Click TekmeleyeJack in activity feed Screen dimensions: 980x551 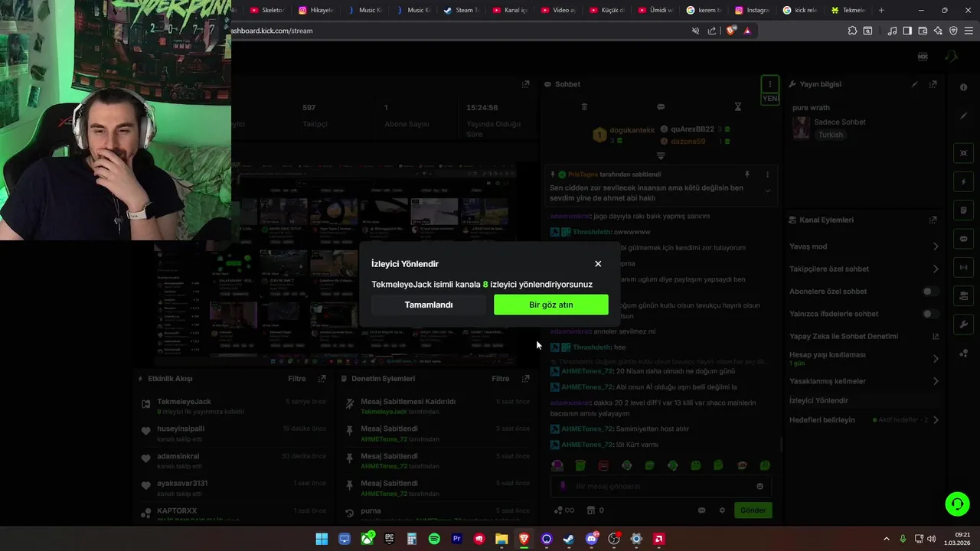point(184,402)
